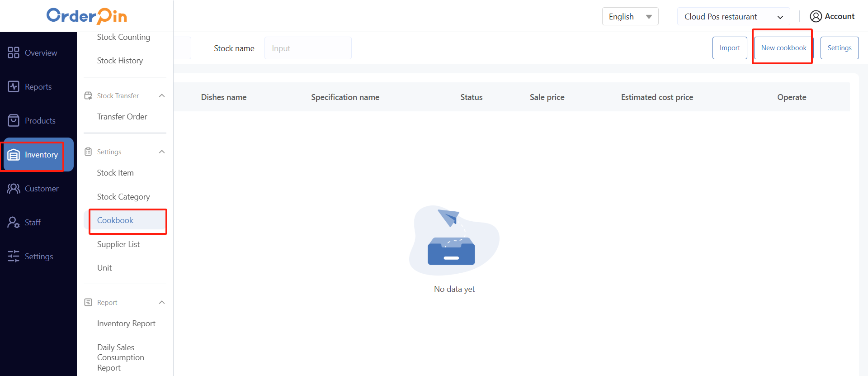
Task: Click the Account profile icon
Action: pyautogui.click(x=816, y=16)
